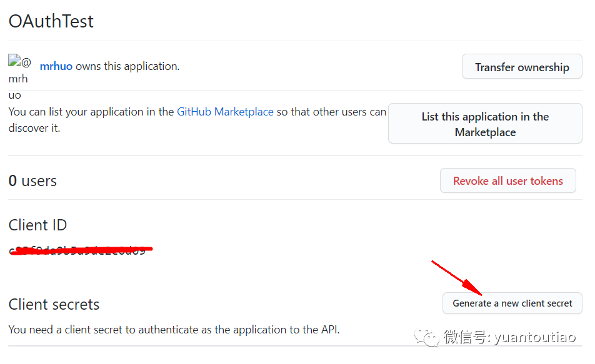
Task: Click the Client secrets heading
Action: 54,305
